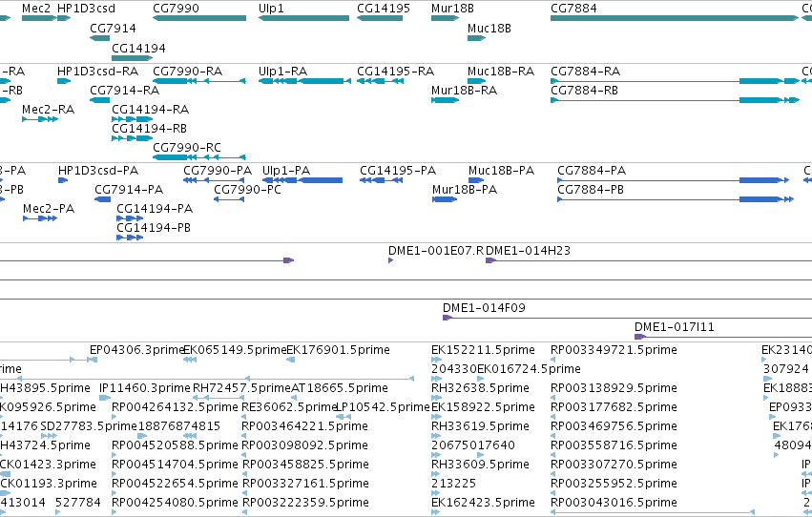812x517 pixels.
Task: Click the Muc18B gene label
Action: (x=489, y=28)
